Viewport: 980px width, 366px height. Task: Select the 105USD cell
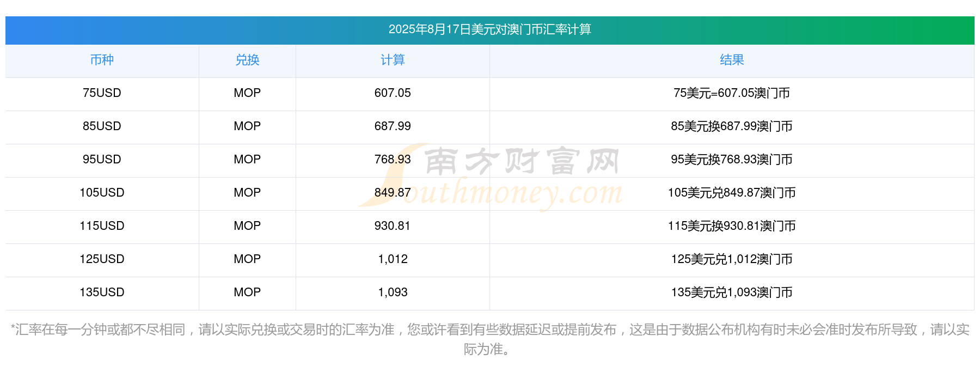(x=102, y=193)
